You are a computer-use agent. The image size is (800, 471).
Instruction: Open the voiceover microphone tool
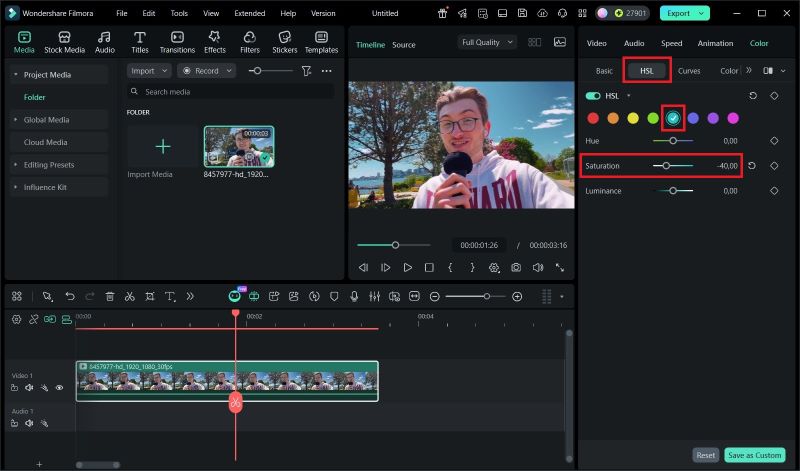tap(354, 296)
